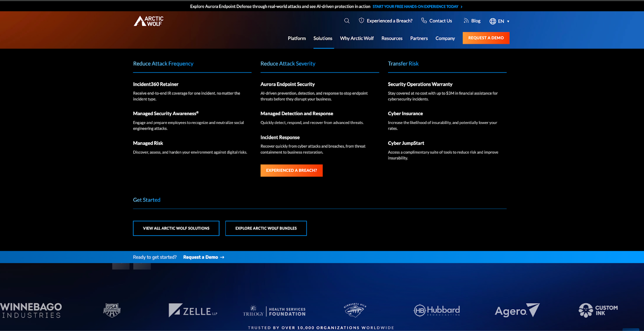Click orange Experienced a Breach? button in menu
The image size is (644, 331).
coord(291,170)
